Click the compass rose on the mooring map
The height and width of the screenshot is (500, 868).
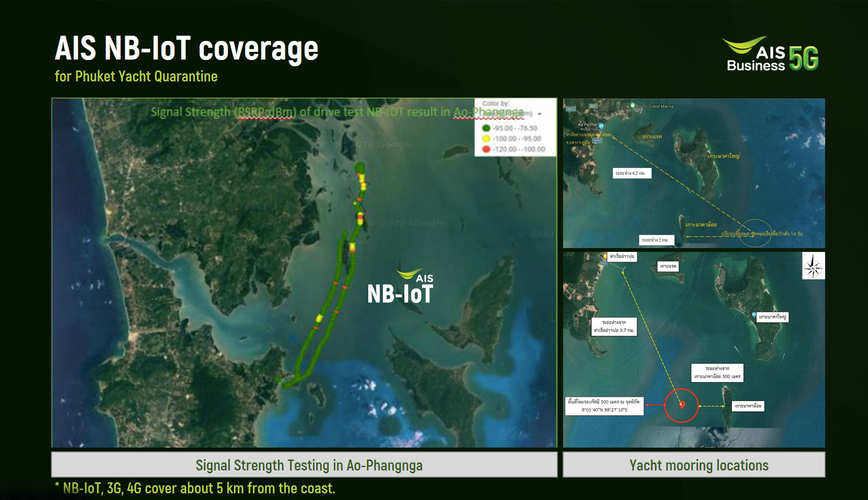tap(813, 267)
